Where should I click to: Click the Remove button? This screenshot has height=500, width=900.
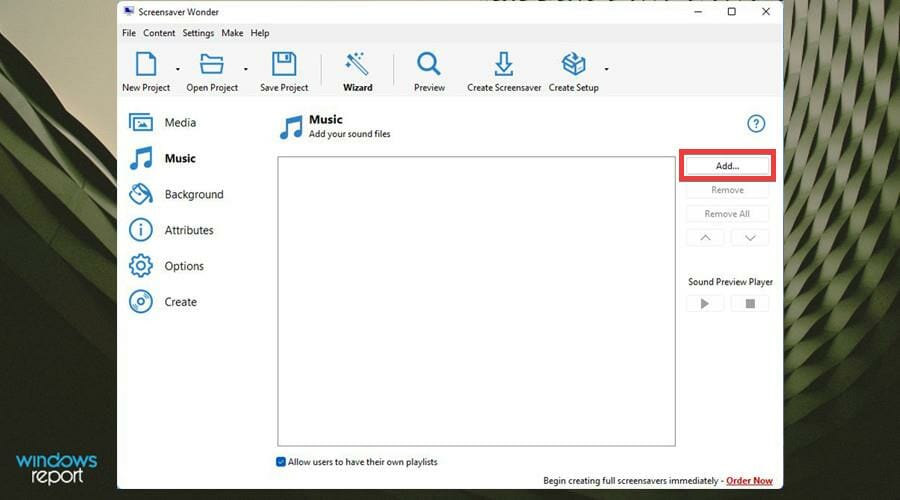tap(727, 190)
